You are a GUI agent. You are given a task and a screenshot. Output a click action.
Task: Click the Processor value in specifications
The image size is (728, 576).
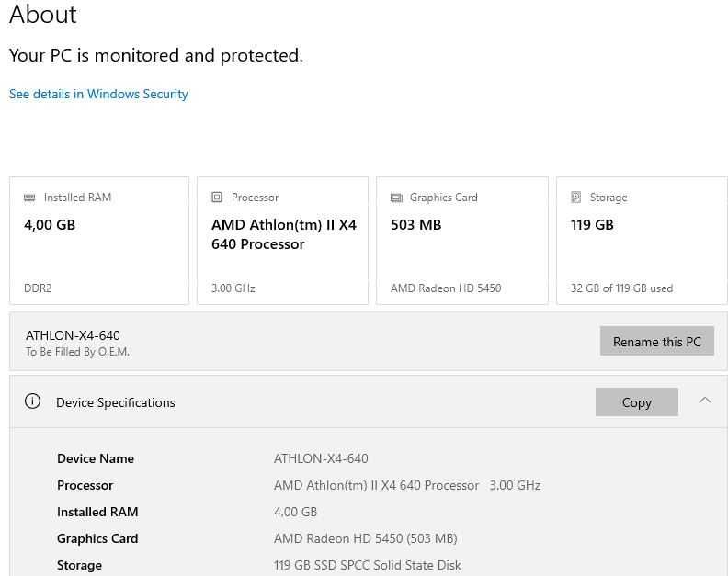407,485
